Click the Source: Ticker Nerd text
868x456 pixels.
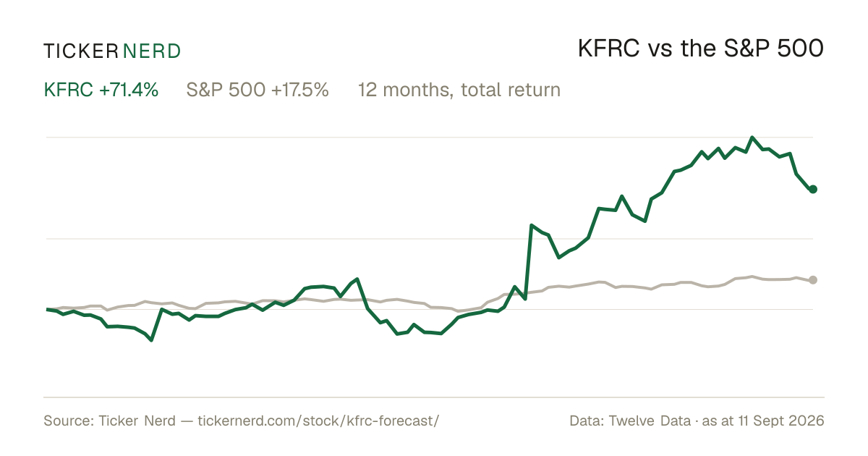tap(109, 421)
